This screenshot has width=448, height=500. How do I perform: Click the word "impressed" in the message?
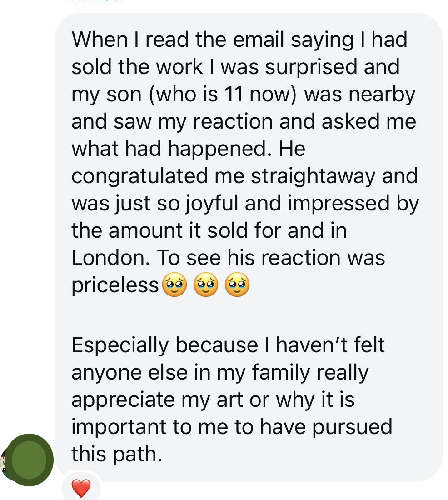tap(339, 204)
